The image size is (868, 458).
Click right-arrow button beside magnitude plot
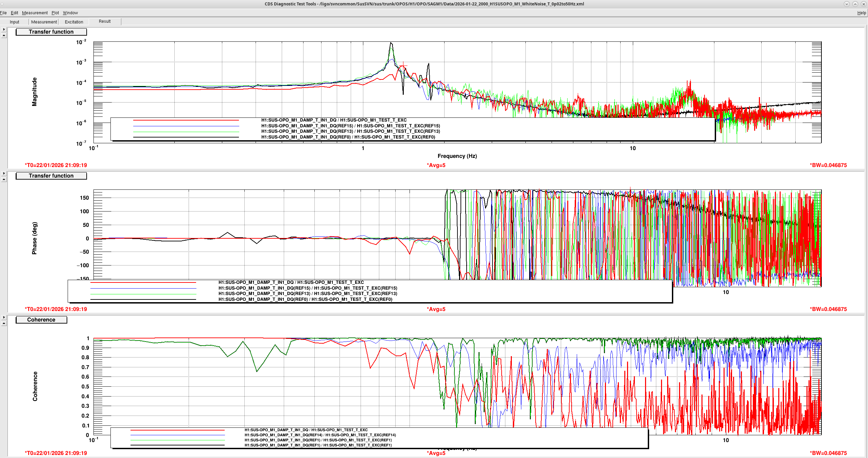click(x=4, y=30)
